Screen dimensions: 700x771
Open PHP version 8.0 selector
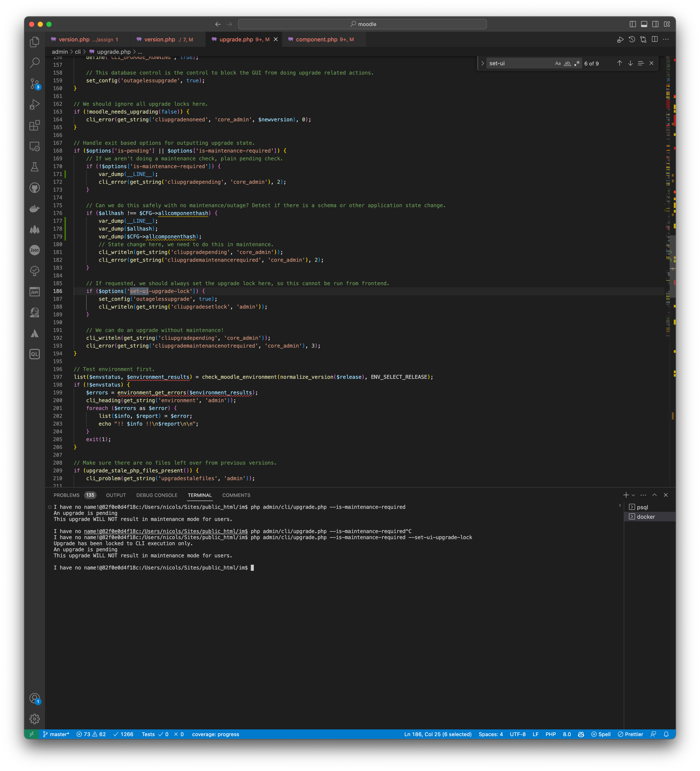(567, 734)
